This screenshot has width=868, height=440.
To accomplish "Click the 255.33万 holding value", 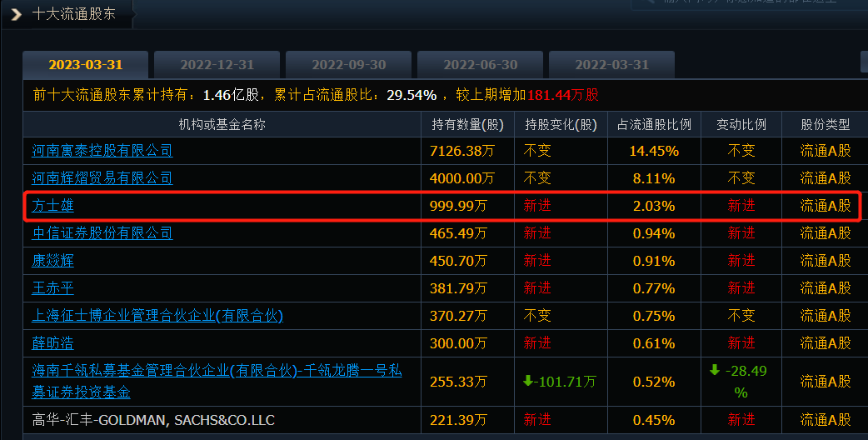I will point(458,382).
